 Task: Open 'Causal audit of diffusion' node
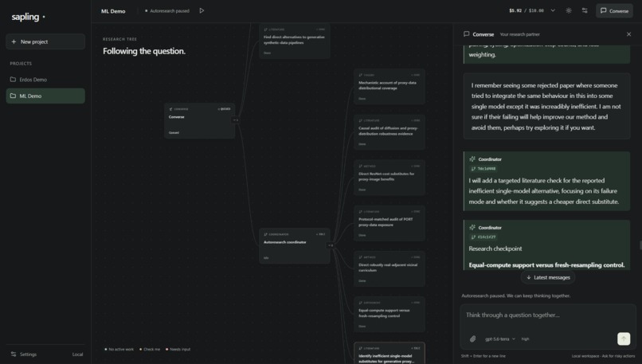click(x=390, y=132)
